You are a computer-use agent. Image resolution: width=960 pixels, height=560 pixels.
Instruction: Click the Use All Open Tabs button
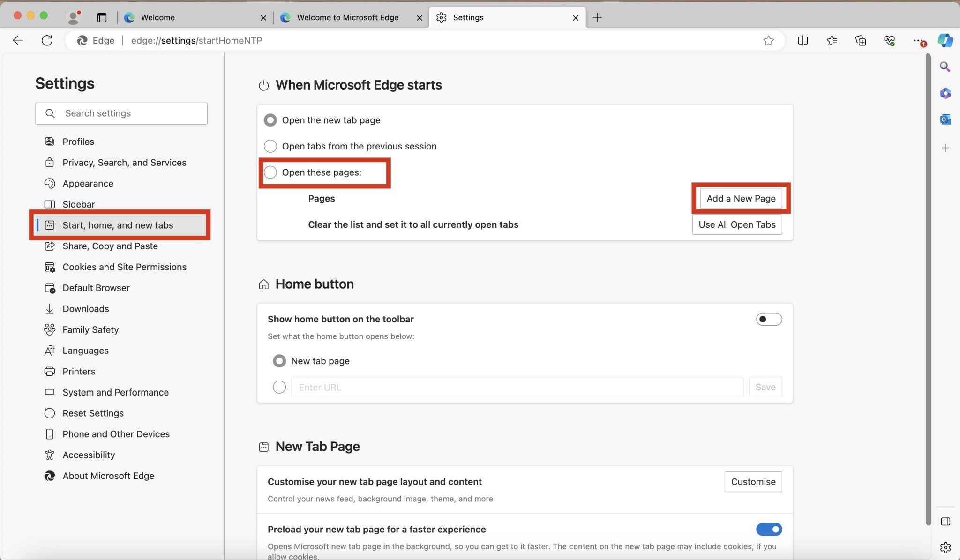click(x=737, y=224)
